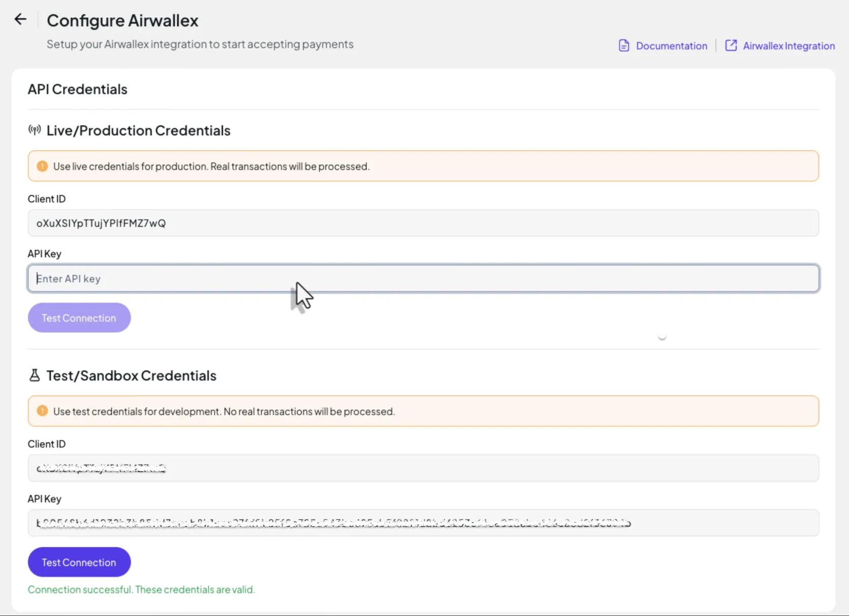Click the 'Setup your Airwallex integration' subtitle

coord(200,44)
